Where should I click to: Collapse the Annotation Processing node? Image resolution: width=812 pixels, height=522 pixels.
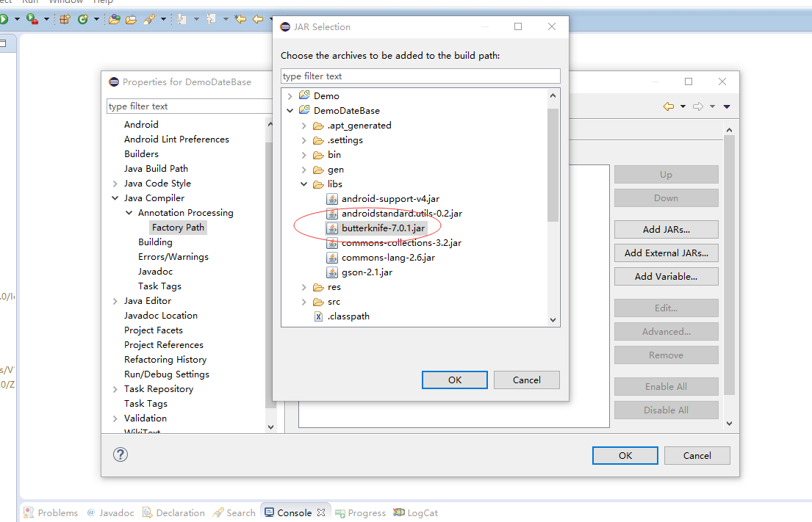pyautogui.click(x=129, y=213)
